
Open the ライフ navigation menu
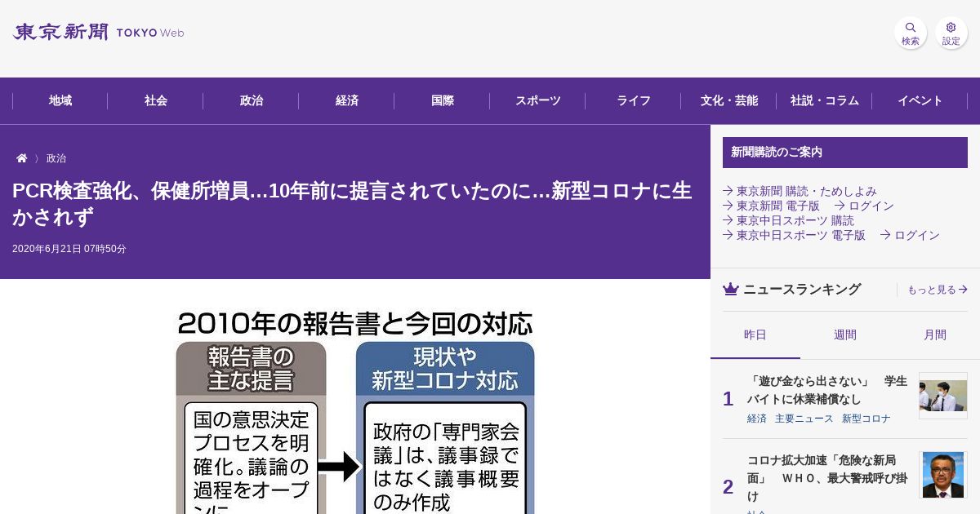coord(634,101)
